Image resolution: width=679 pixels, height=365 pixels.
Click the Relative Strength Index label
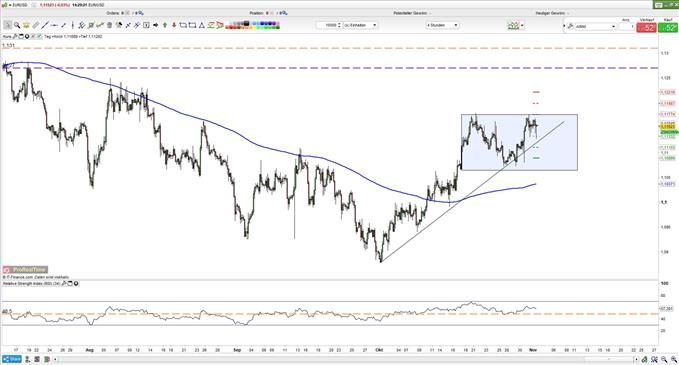click(x=31, y=284)
